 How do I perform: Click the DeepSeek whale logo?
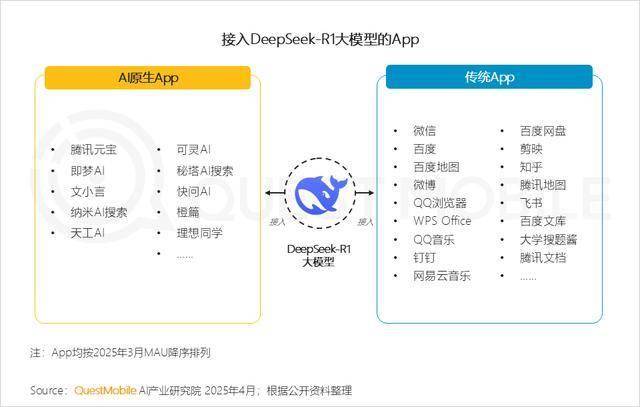coord(321,194)
